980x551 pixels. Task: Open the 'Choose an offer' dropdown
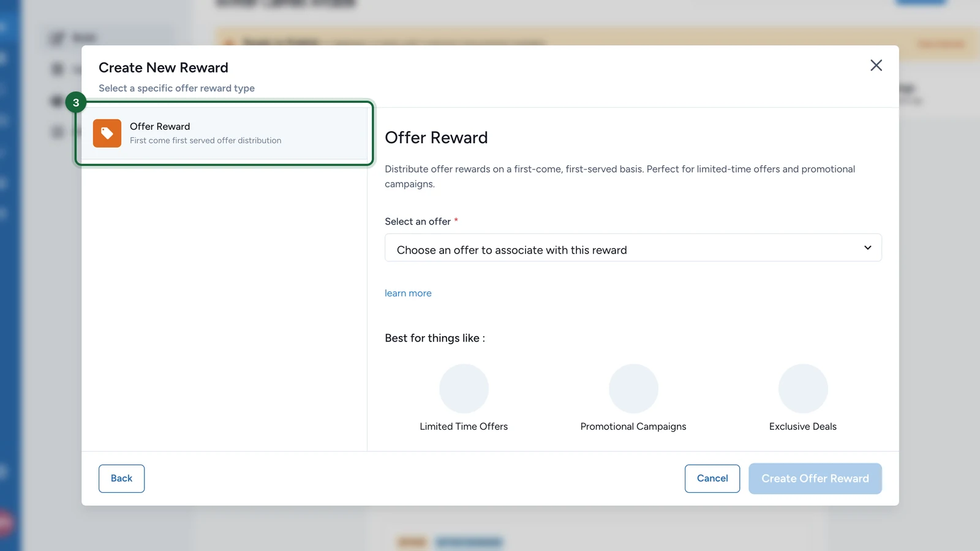tap(633, 247)
